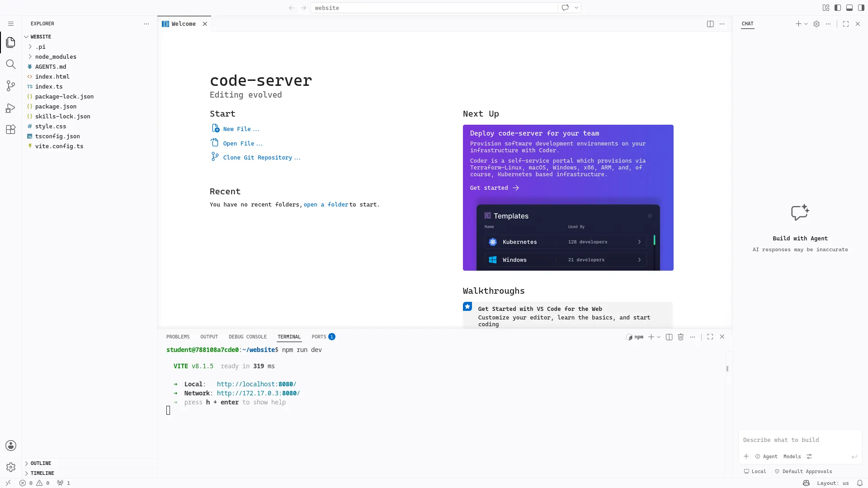The image size is (868, 488).
Task: Click the Open File link
Action: 243,144
